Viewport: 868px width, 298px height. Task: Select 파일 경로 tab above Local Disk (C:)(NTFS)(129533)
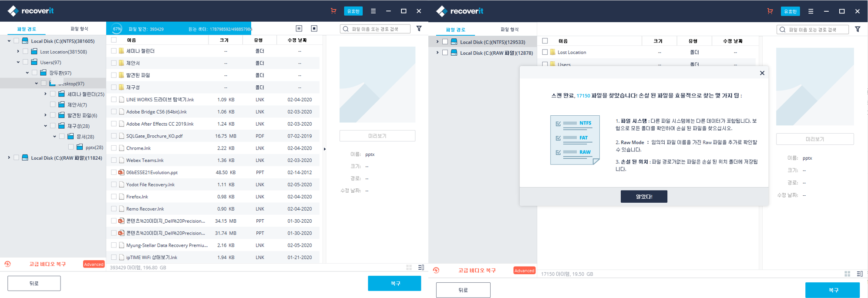(x=455, y=30)
